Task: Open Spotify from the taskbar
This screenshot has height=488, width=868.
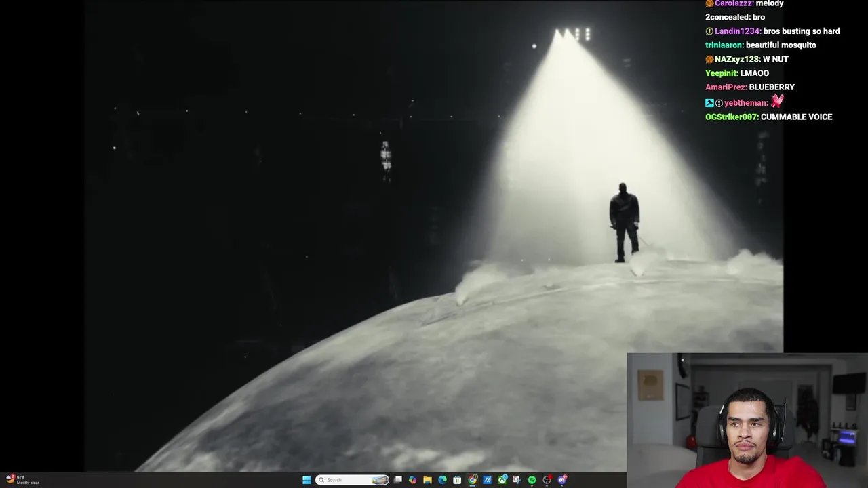Action: [532, 480]
